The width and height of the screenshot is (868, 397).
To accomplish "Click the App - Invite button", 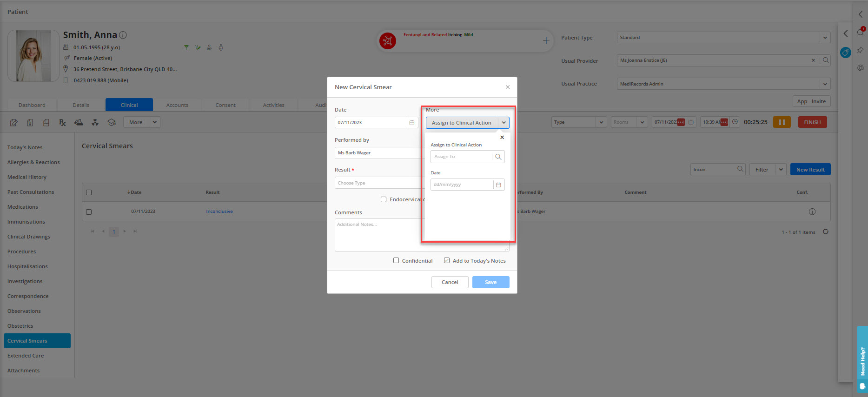I will tap(811, 101).
